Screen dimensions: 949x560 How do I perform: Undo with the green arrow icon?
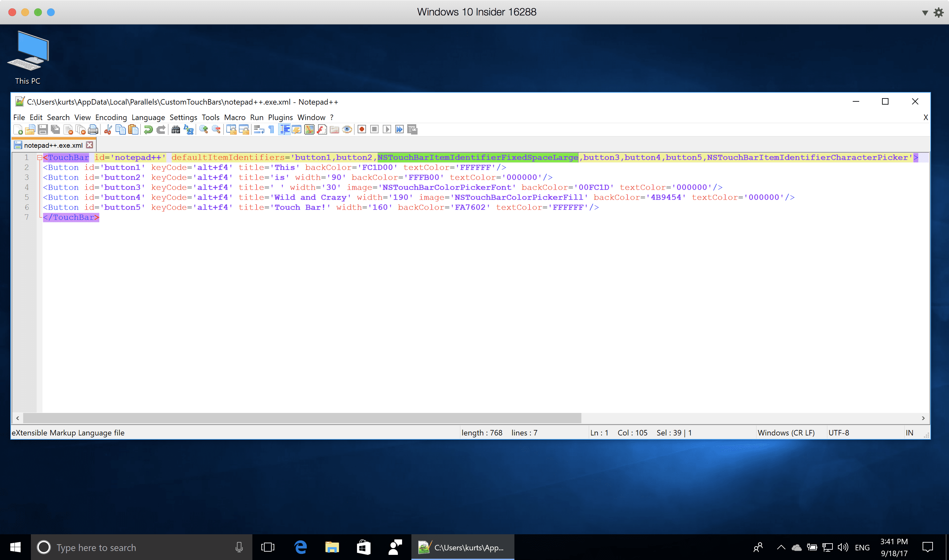tap(148, 129)
